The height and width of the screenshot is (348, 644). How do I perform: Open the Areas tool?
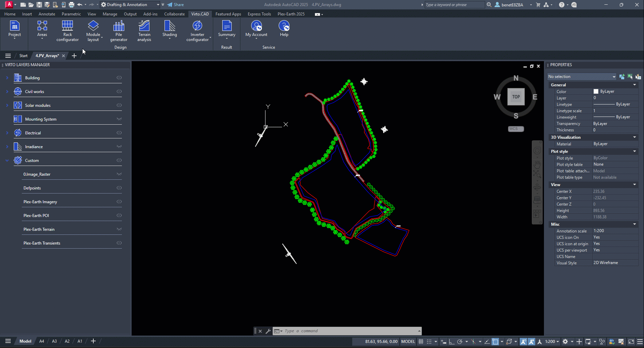[42, 30]
